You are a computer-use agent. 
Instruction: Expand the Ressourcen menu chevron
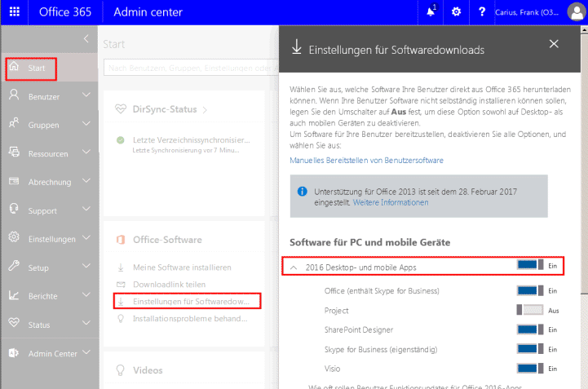tap(86, 152)
